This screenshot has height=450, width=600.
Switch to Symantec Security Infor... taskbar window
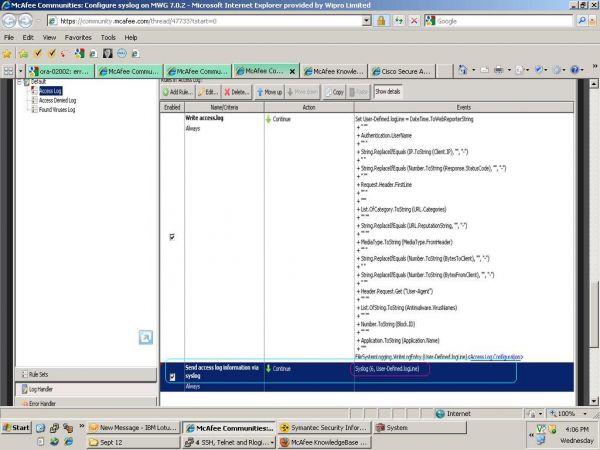tap(324, 427)
